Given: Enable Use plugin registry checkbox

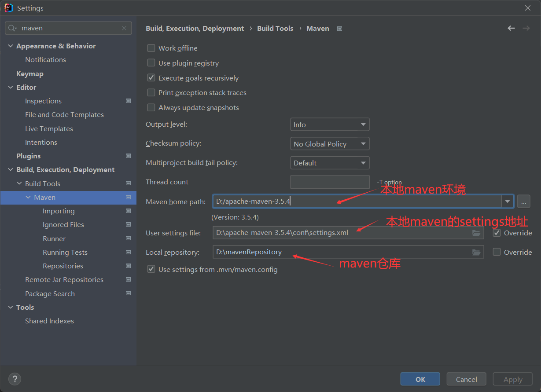Looking at the screenshot, I should [x=151, y=63].
